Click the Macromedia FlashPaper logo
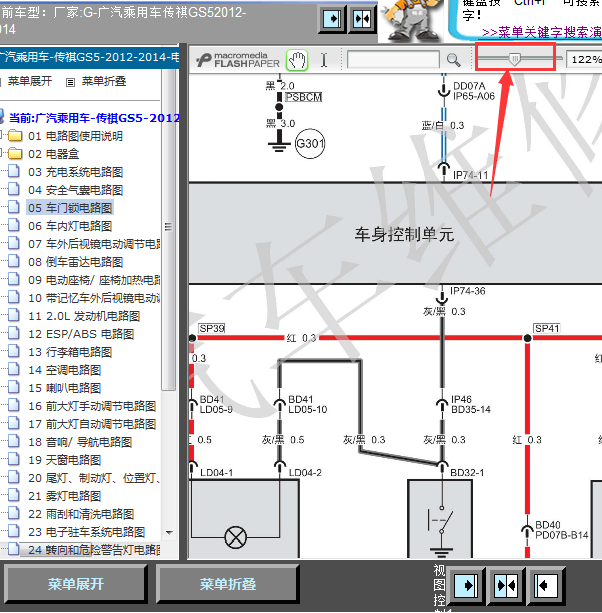Viewport: 602px width, 613px height. (x=238, y=60)
